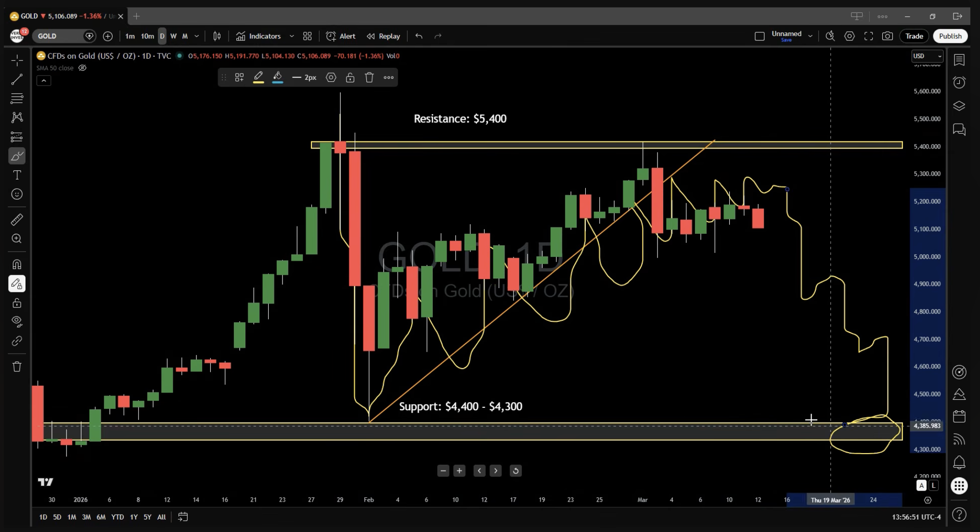Toggle hide all drawings eye icon
Screen dimensions: 980x532
(x=17, y=321)
